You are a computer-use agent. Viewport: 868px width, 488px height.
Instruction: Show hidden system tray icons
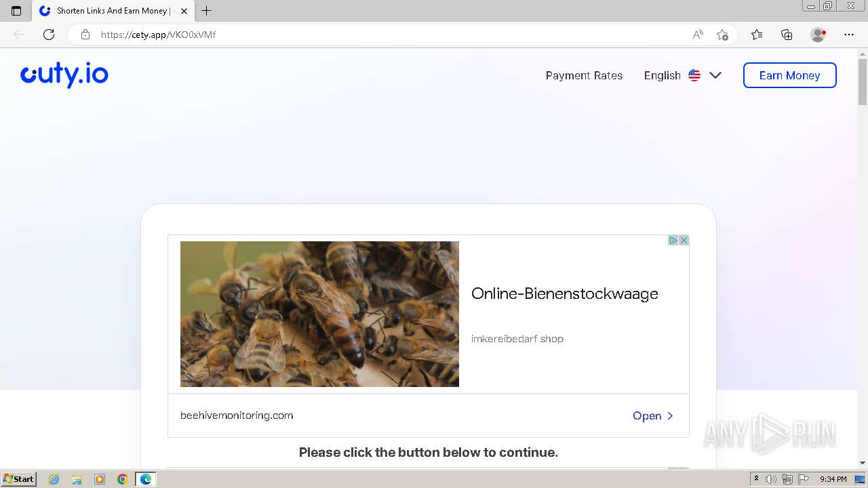(x=757, y=479)
